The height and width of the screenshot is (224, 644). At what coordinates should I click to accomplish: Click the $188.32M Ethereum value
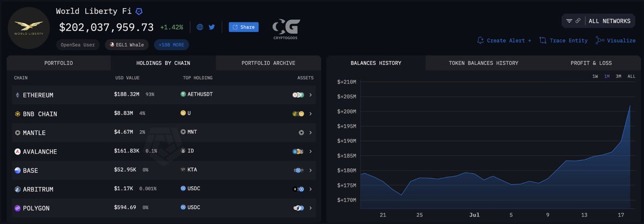(127, 95)
